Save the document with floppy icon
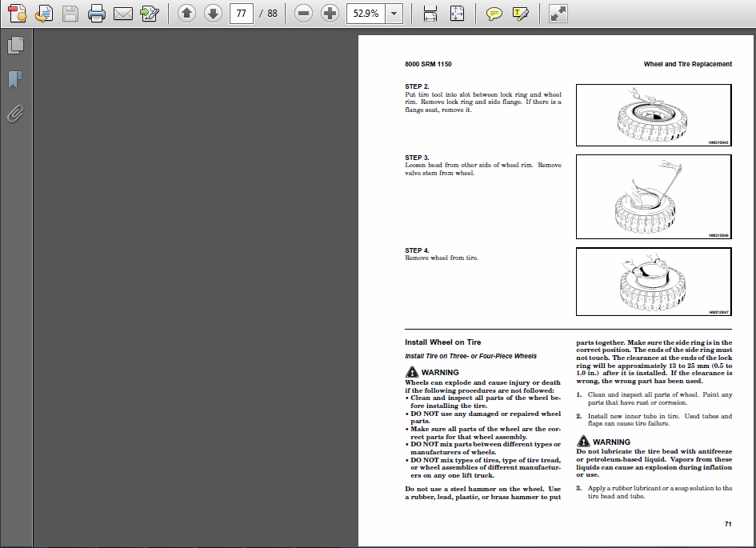 (70, 14)
